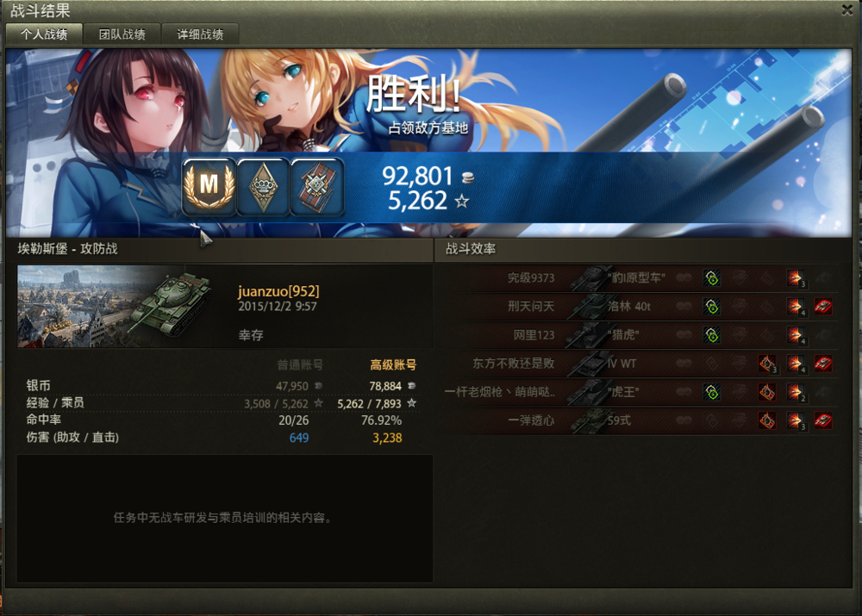Click damage shots icon for "猎虎" row

tap(795, 335)
